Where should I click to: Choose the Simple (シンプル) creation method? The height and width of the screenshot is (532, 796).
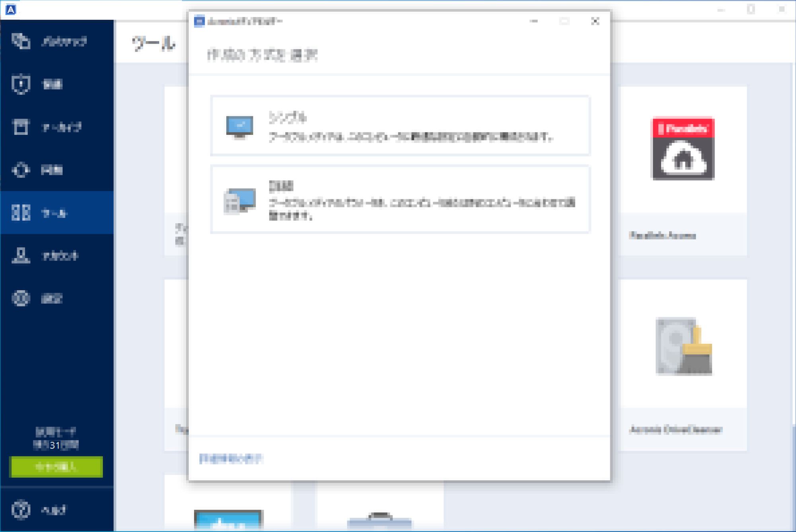click(x=400, y=125)
